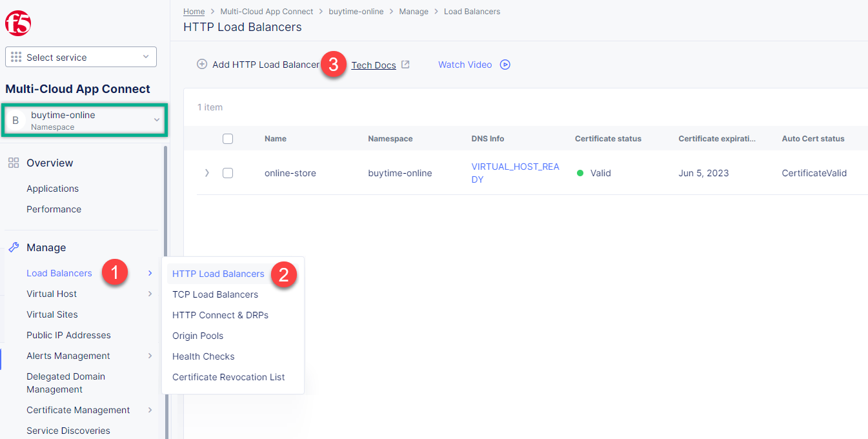The image size is (868, 439).
Task: Click the Manage wrench icon
Action: coord(13,247)
